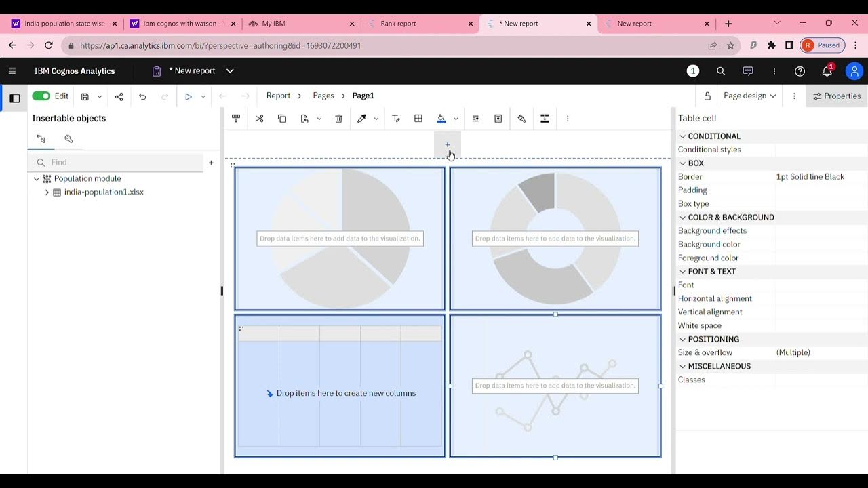Delete selection with trash icon
The width and height of the screenshot is (868, 488).
point(338,119)
